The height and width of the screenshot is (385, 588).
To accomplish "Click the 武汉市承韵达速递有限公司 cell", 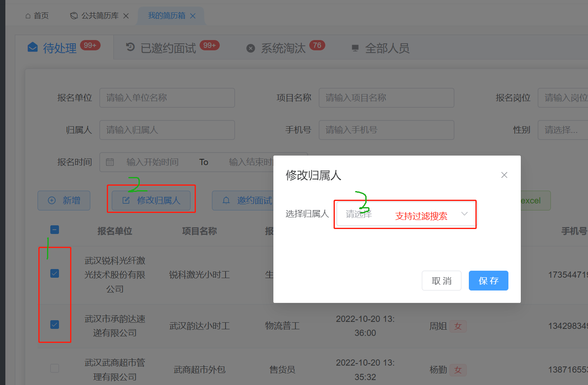I will 115,326.
